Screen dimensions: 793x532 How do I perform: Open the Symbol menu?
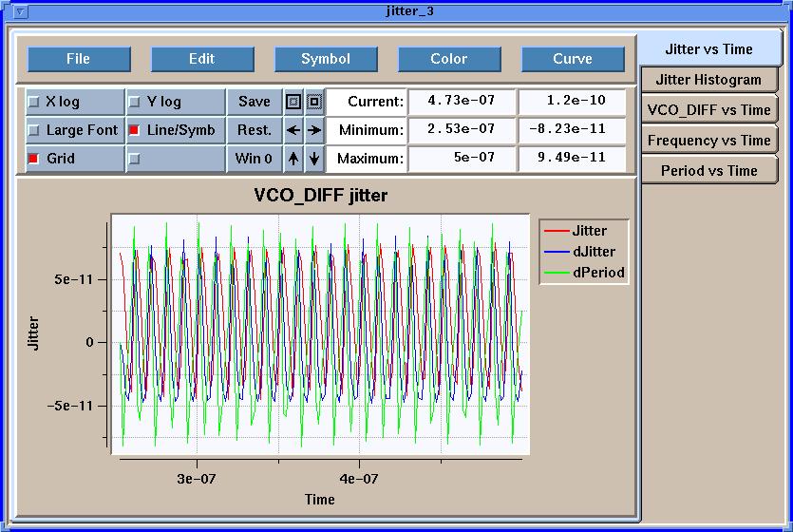[326, 59]
